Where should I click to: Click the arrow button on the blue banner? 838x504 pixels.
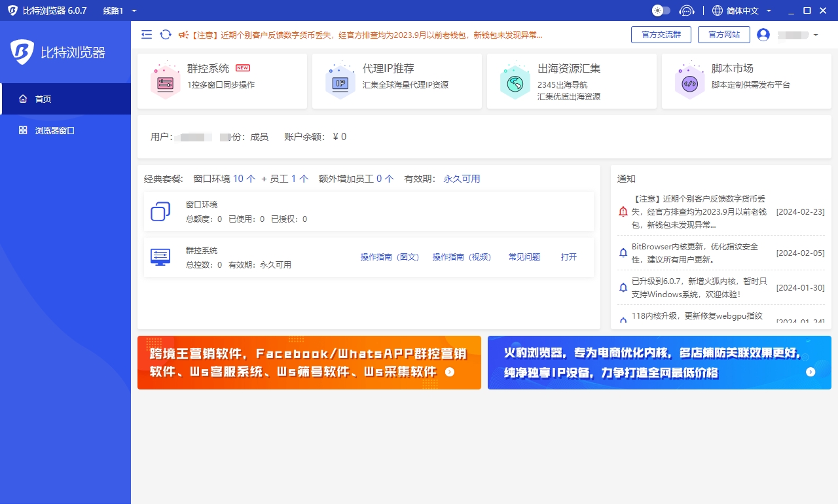pos(811,372)
